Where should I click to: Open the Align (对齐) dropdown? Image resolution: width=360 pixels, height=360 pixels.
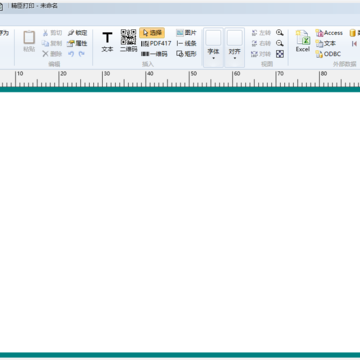pyautogui.click(x=235, y=47)
